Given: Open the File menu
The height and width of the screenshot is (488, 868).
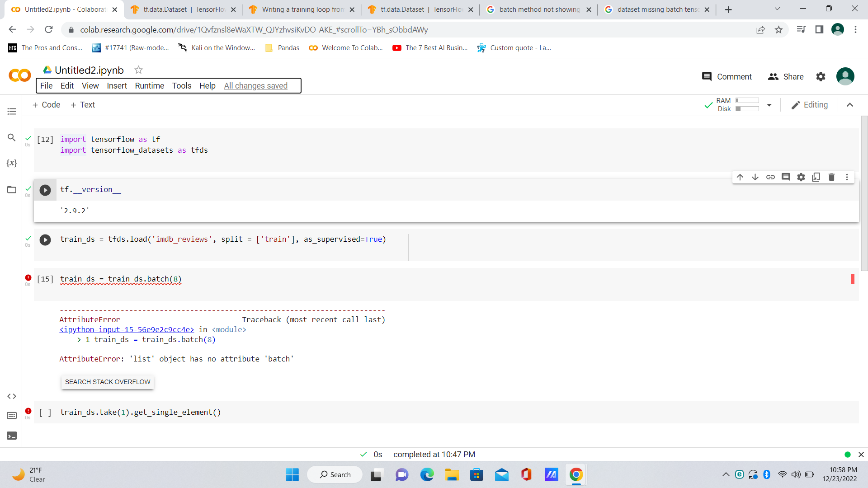Looking at the screenshot, I should pyautogui.click(x=46, y=86).
